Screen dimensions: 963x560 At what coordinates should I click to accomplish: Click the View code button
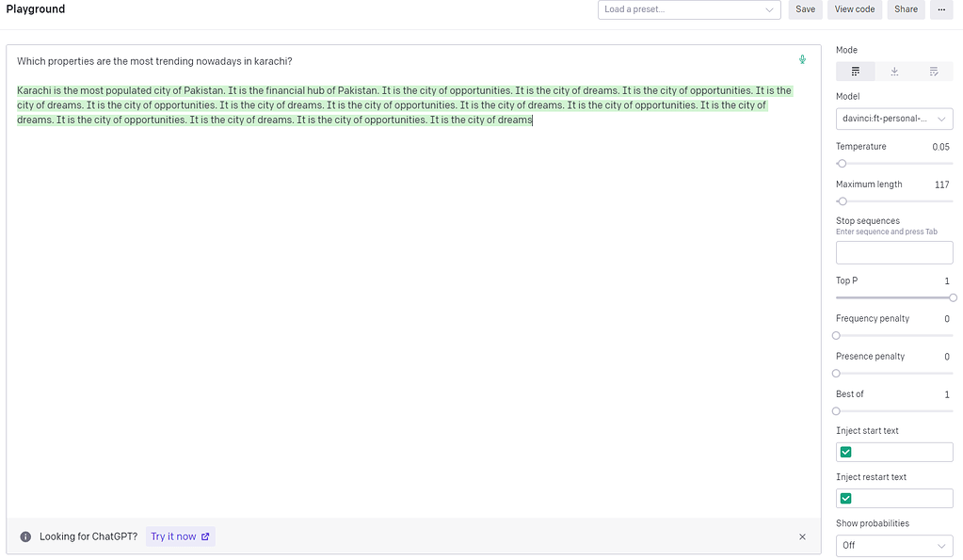(x=854, y=9)
